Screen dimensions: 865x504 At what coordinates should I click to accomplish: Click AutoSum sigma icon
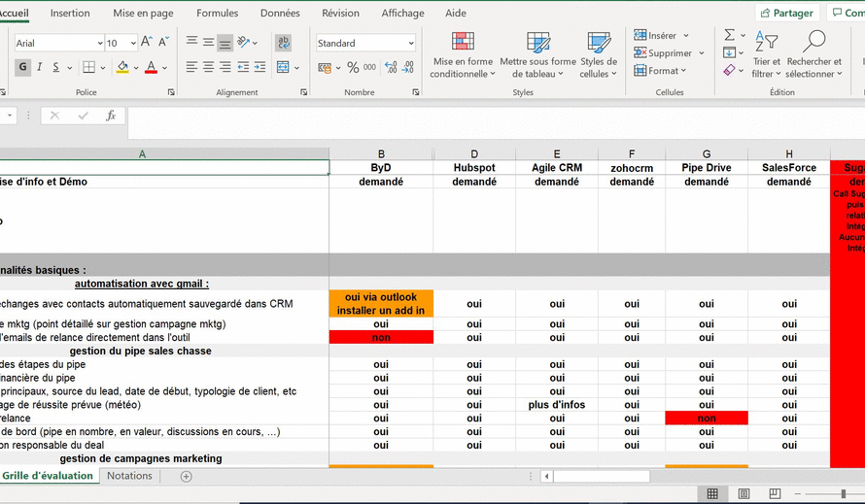[x=729, y=35]
